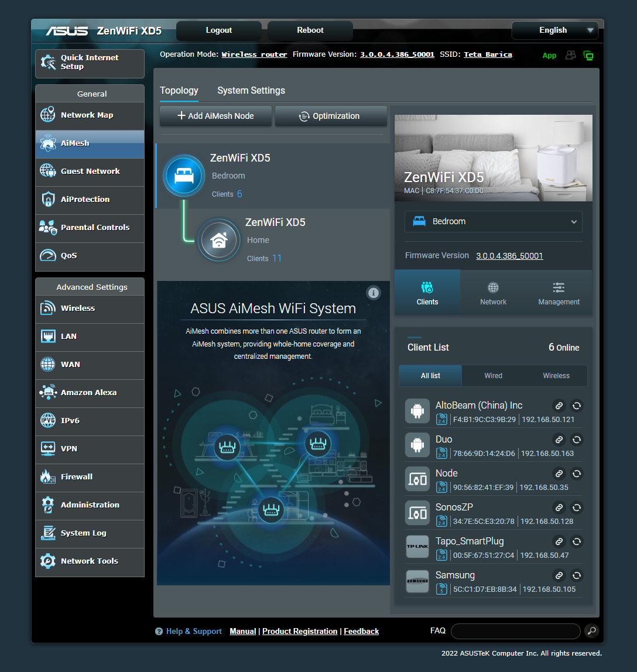This screenshot has height=672, width=637.
Task: Open Amazon Alexa settings
Action: (x=90, y=393)
